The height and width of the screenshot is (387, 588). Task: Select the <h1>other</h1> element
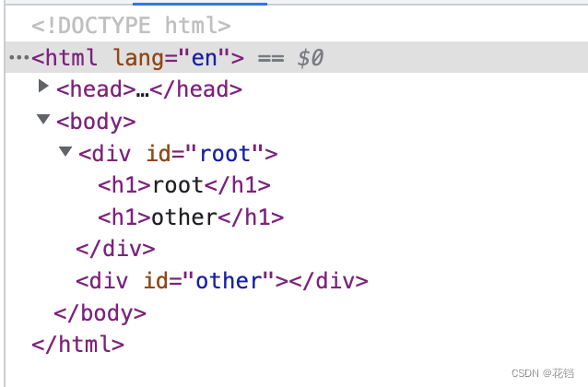point(191,217)
